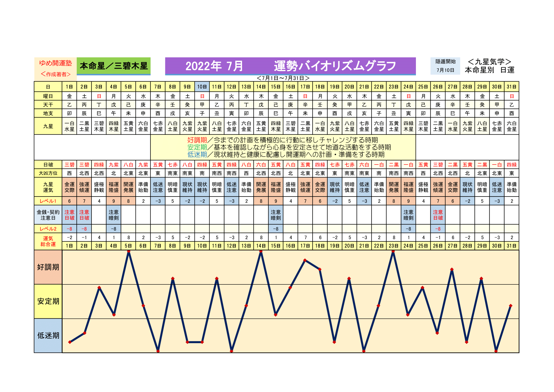Click the 注意暗剣 cell under 15日
This screenshot has width=554, height=392.
click(275, 215)
